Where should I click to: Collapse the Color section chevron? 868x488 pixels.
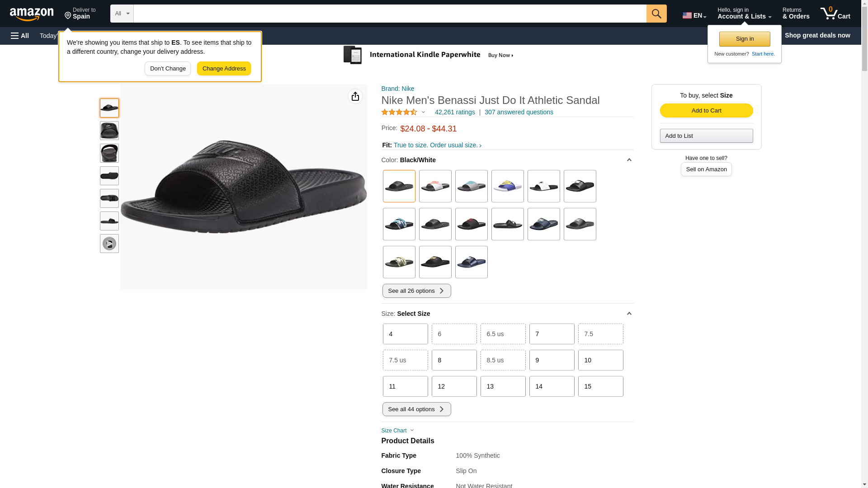(x=628, y=160)
